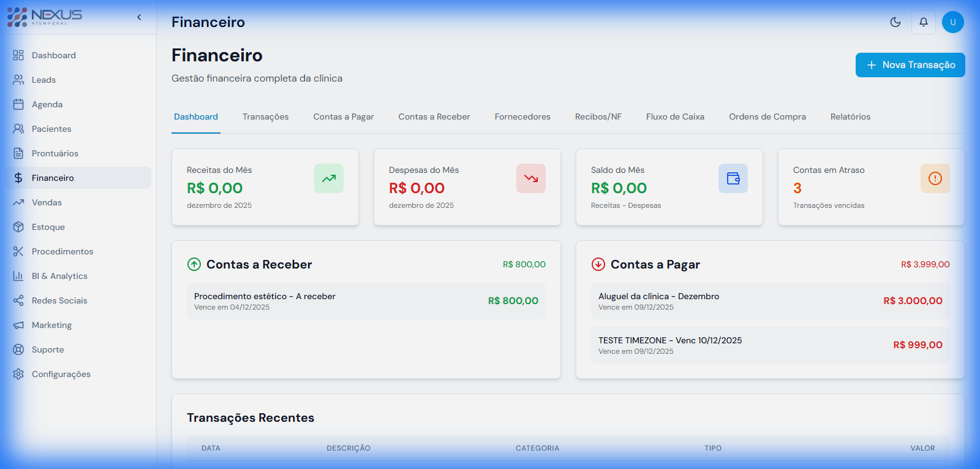Open Estoque in the sidebar
Viewport: 980px width, 469px height.
tap(78, 227)
